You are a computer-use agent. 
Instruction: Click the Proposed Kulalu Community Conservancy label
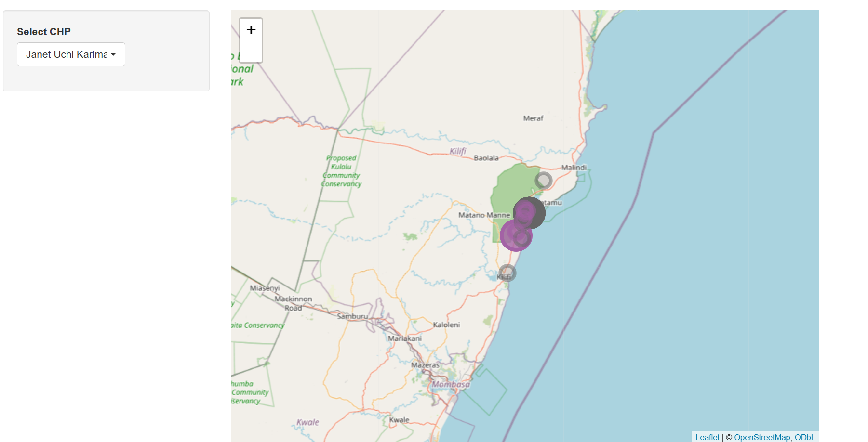(x=341, y=171)
